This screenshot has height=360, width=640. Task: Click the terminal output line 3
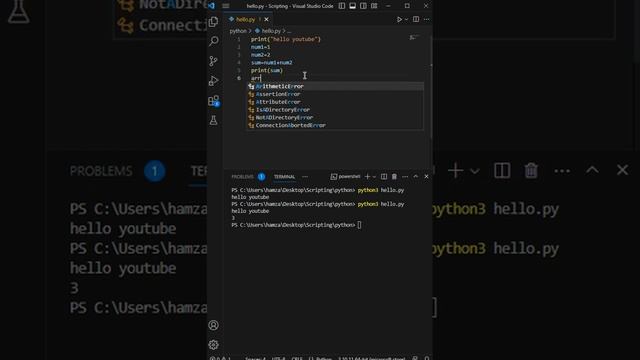pyautogui.click(x=233, y=218)
